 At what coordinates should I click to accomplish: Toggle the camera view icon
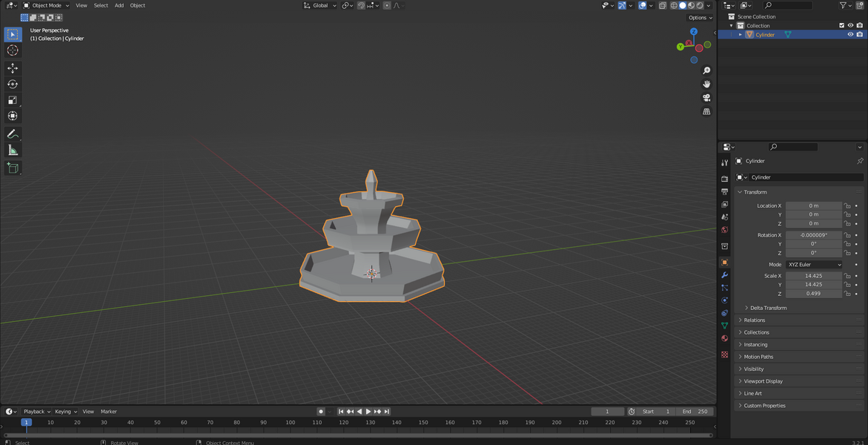[706, 98]
